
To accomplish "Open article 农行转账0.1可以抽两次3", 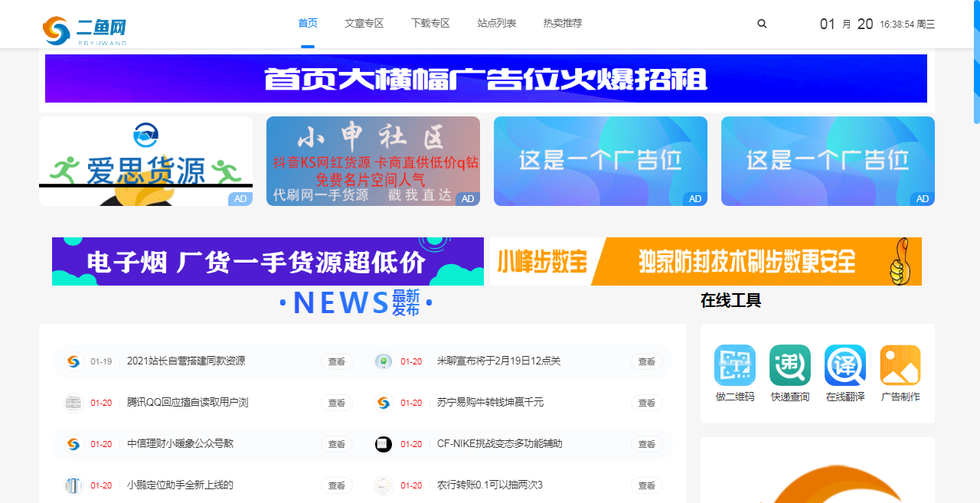I will click(x=489, y=485).
